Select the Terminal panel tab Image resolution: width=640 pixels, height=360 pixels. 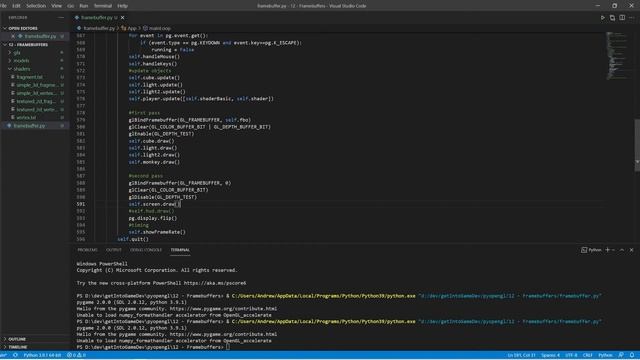[x=180, y=250]
